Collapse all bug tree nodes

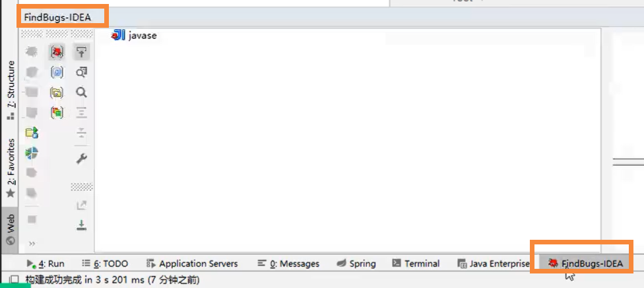coord(81,133)
